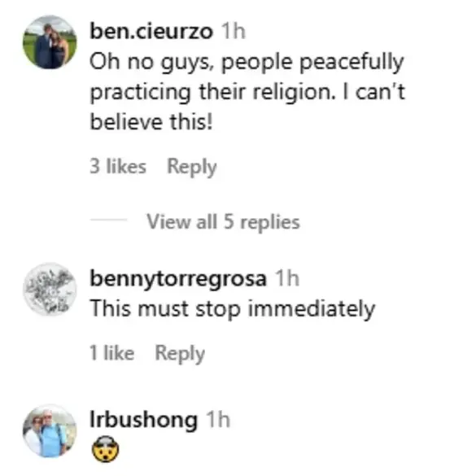View the 1 like on bennytorregrosa's comment
This screenshot has height=476, width=476.
click(x=112, y=353)
